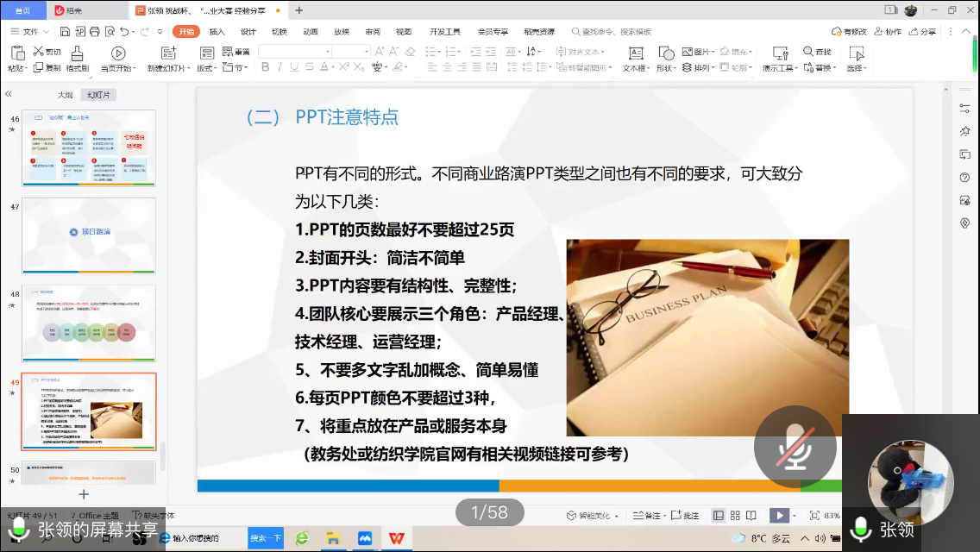This screenshot has height=552, width=980.
Task: Click the 分享 share button
Action: (x=922, y=32)
